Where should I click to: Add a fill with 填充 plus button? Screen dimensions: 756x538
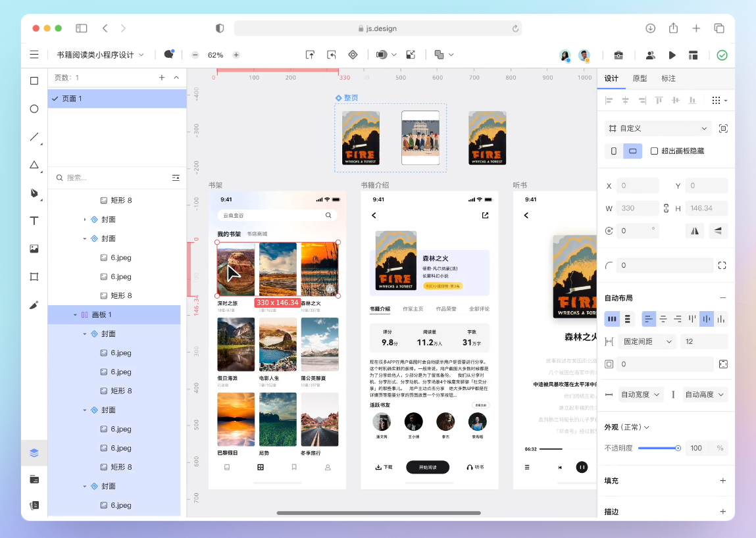click(x=722, y=481)
